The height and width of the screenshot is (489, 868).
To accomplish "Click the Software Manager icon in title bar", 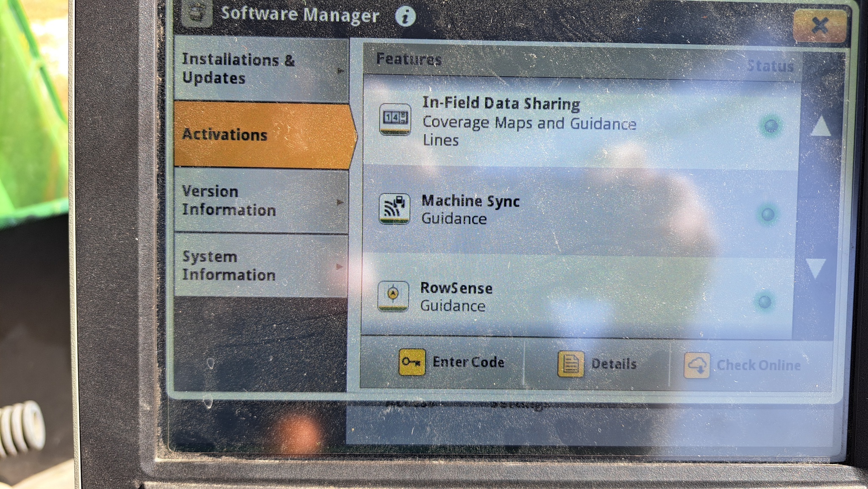I will coord(197,14).
